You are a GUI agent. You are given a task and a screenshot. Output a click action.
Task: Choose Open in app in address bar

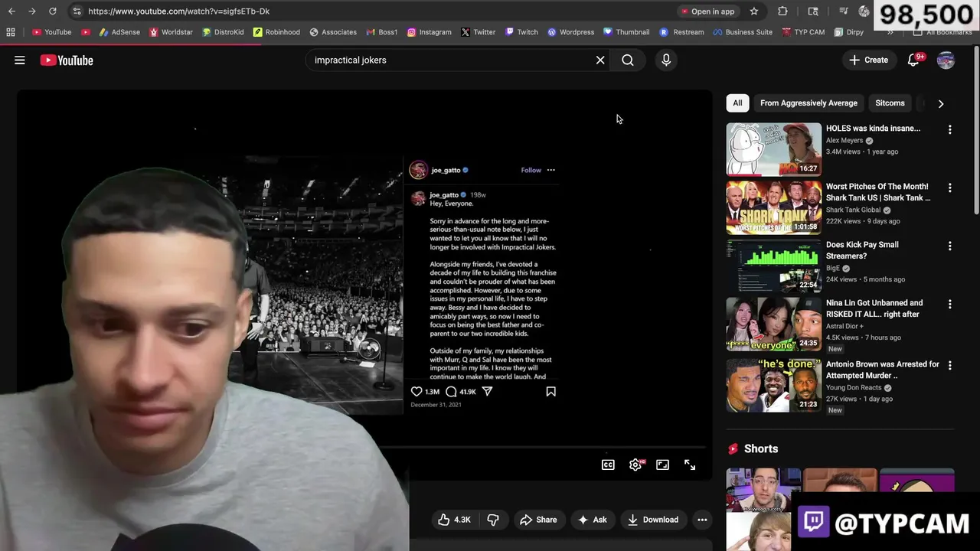click(x=707, y=11)
